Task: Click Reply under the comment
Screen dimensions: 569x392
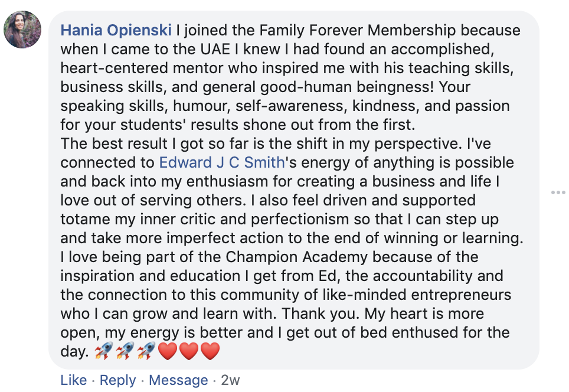Action: 118,380
